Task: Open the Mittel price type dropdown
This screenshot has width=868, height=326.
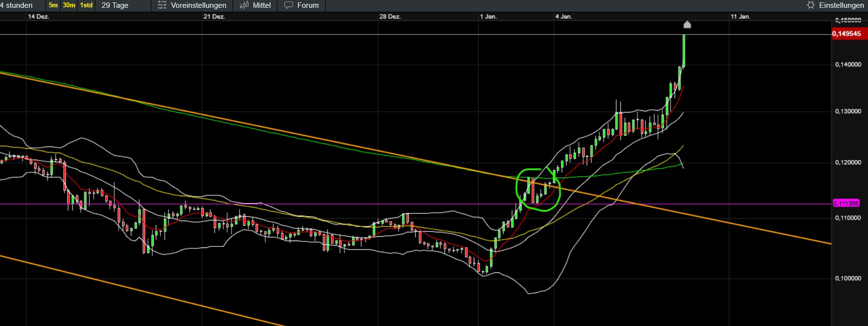Action: coord(262,5)
